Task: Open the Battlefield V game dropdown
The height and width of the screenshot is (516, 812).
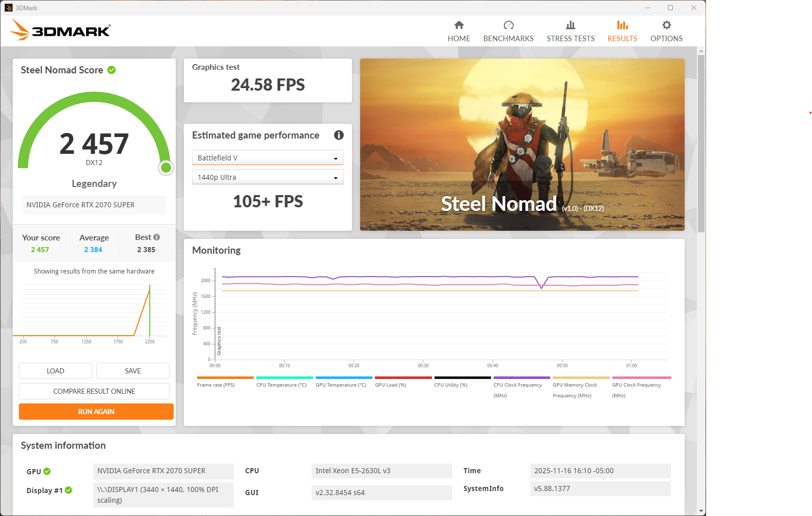Action: pos(267,157)
